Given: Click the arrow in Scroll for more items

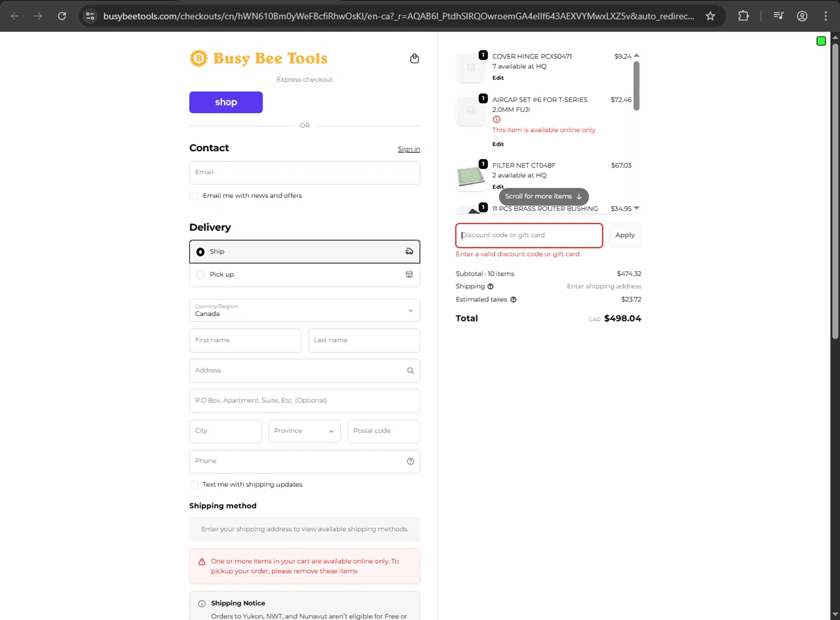Looking at the screenshot, I should tap(579, 197).
